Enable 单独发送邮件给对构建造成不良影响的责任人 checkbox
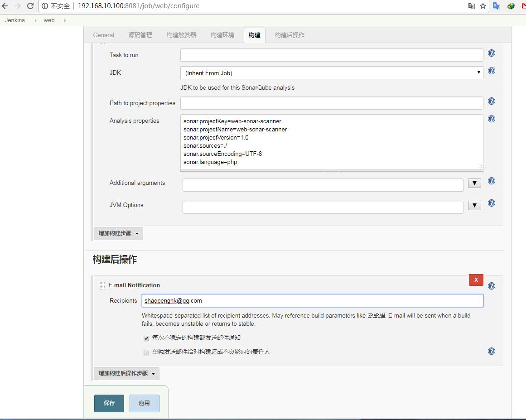This screenshot has height=420, width=526. 146,352
